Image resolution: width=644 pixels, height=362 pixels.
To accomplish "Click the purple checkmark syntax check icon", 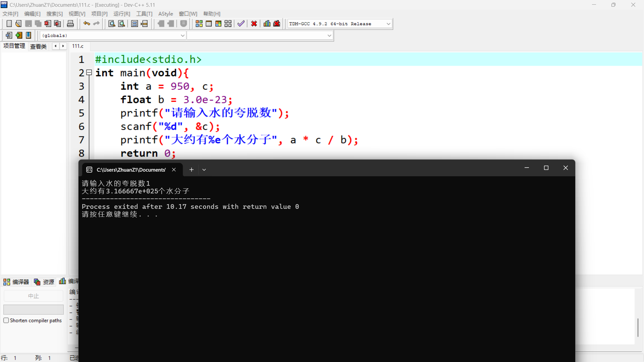I will (241, 23).
